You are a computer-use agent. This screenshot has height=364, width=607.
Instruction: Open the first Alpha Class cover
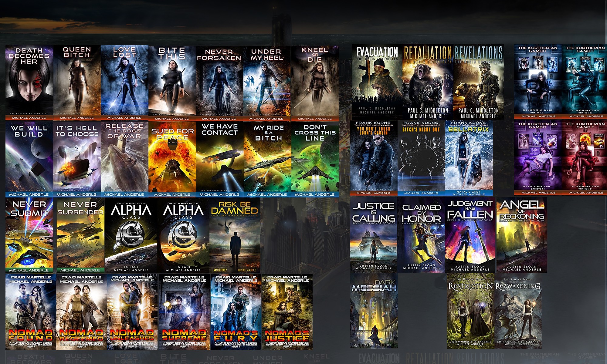click(x=131, y=235)
